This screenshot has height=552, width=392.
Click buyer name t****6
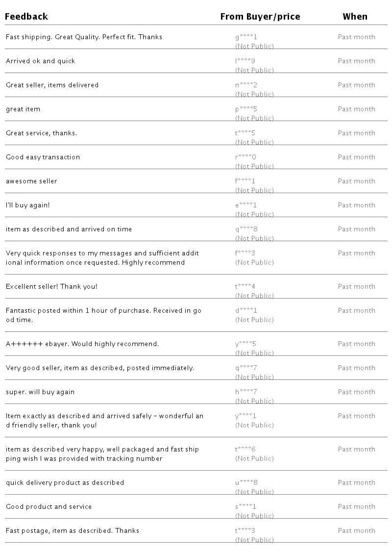click(x=245, y=449)
